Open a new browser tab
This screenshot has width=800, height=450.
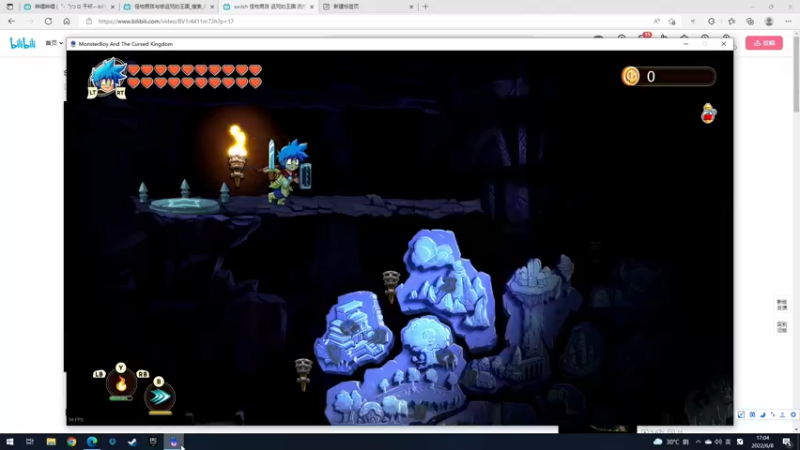(x=426, y=7)
